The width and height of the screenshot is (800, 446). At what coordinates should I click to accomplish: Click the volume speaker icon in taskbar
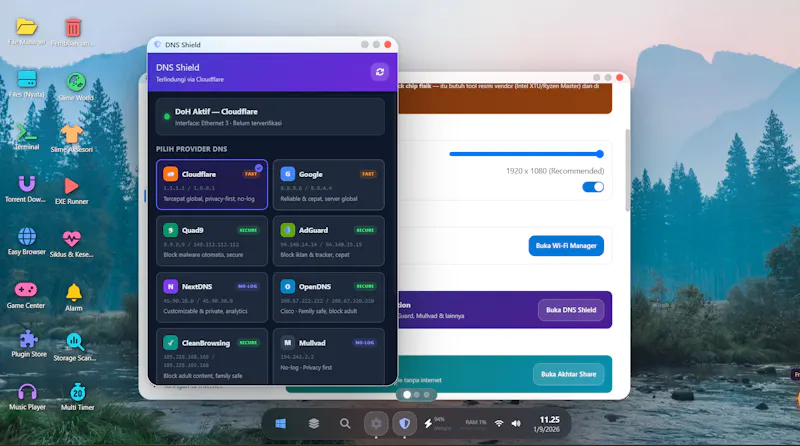[x=516, y=424]
